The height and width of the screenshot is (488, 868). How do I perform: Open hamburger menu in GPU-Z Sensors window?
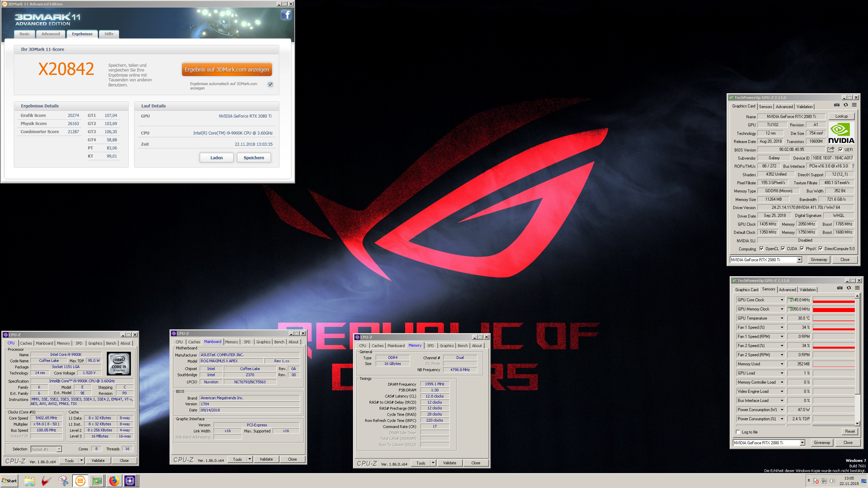click(x=857, y=288)
